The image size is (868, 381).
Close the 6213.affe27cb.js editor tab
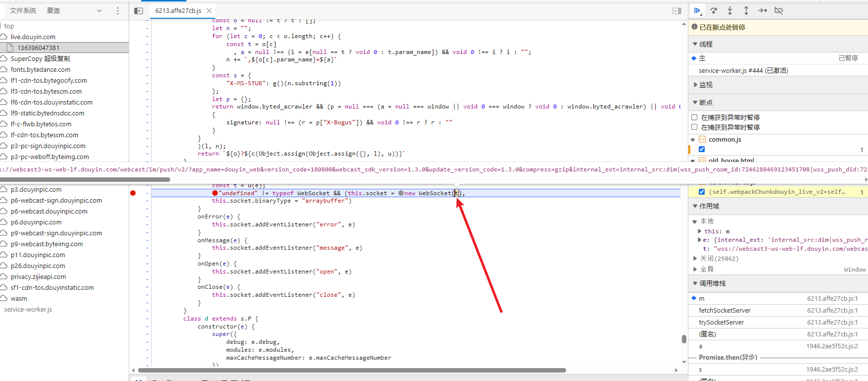209,10
